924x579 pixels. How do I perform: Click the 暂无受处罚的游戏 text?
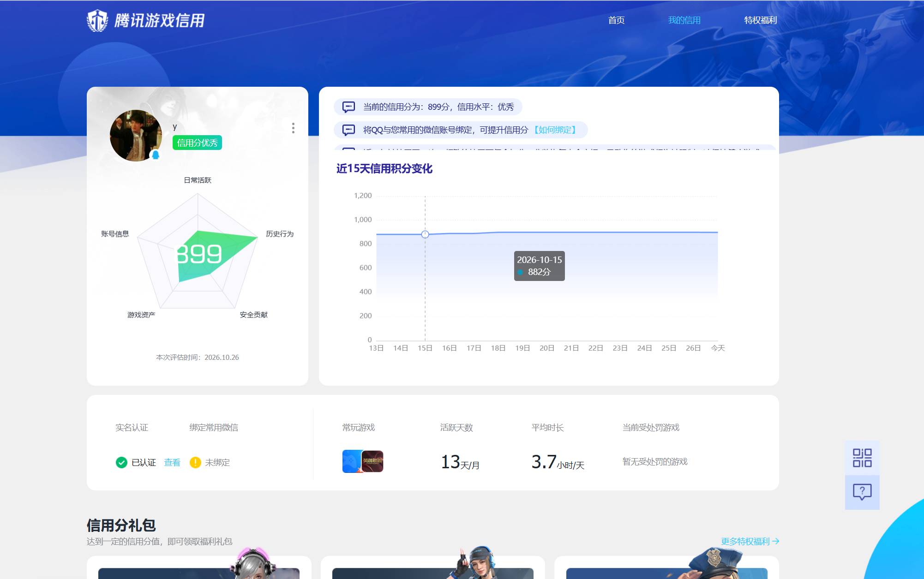654,462
